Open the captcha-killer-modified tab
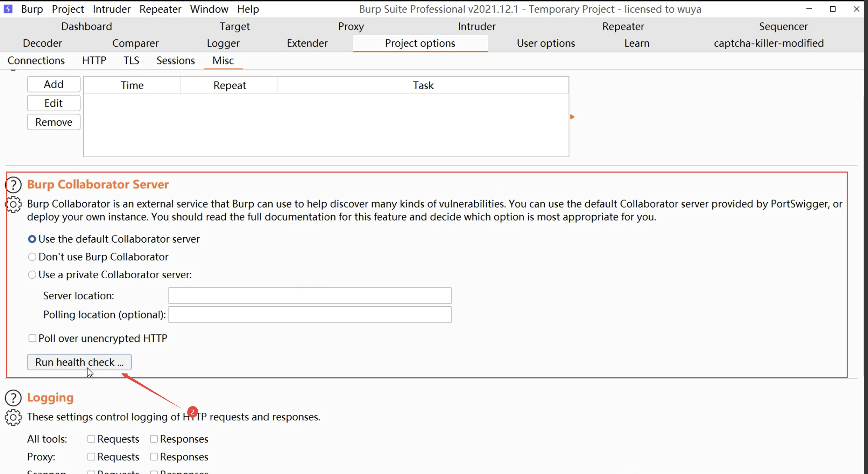868x474 pixels. (x=769, y=43)
